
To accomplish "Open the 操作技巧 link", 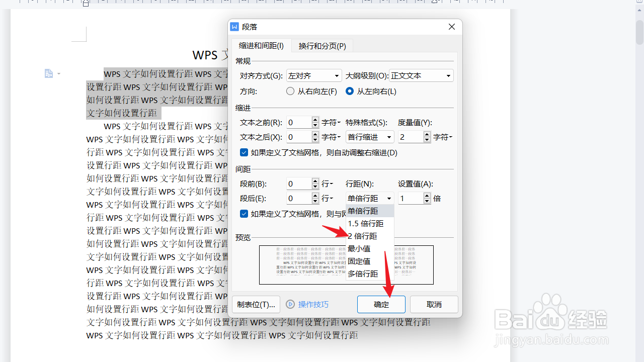I will coord(313,304).
